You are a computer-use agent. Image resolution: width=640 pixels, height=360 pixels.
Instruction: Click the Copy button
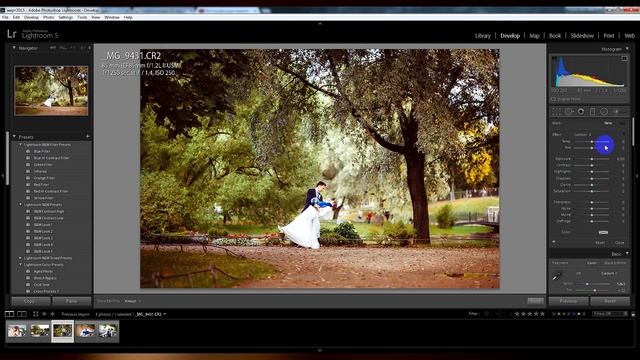[31, 301]
